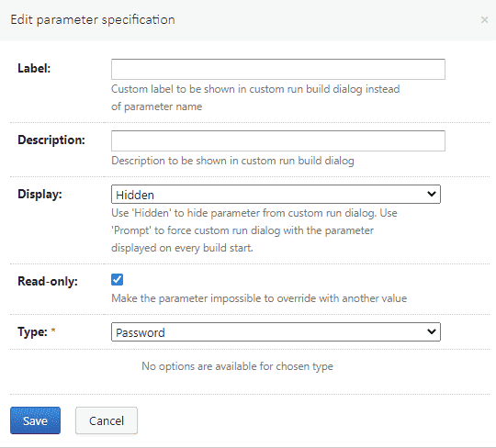
Task: Cancel editing the parameter specification
Action: click(107, 420)
